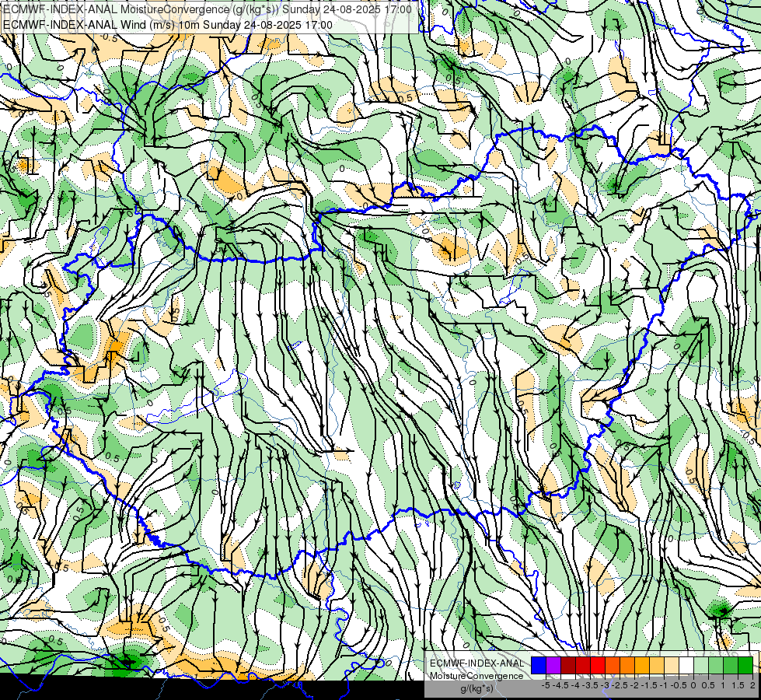Screen dimensions: 761x700
Task: Click the Wind (m/s) 10m title line
Action: tap(168, 25)
